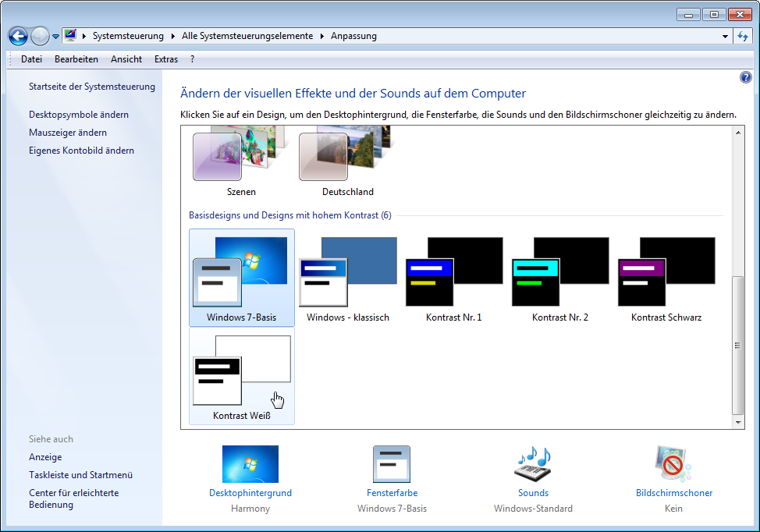Open Mauszeiger ändern link

pos(68,133)
